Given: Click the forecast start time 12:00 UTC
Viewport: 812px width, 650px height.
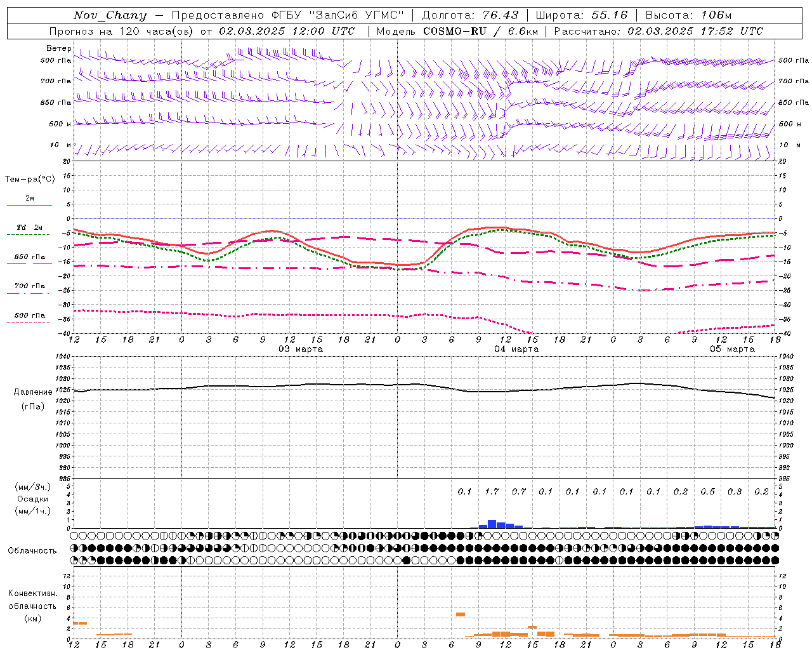Looking at the screenshot, I should pos(323,31).
